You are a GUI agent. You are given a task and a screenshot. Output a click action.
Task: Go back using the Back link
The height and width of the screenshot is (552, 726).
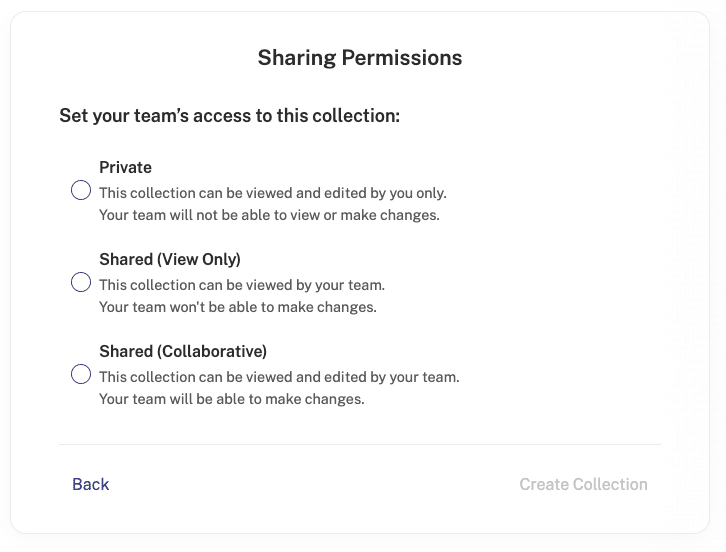91,484
